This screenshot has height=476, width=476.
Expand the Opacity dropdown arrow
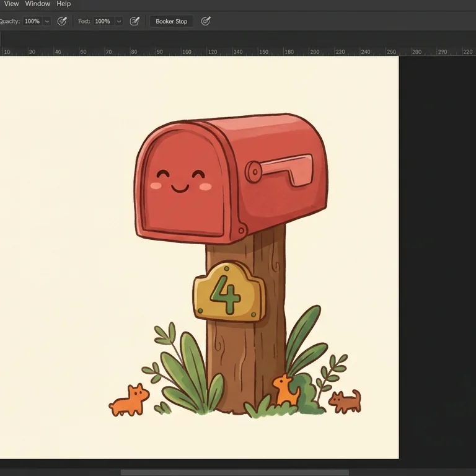(46, 21)
